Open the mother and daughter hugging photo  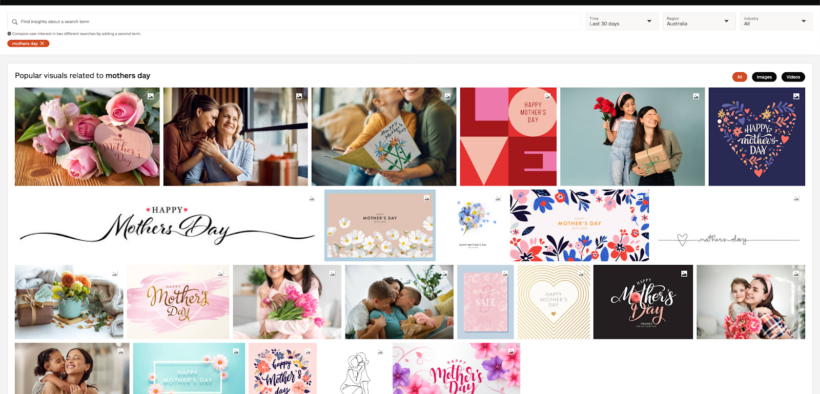[236, 137]
